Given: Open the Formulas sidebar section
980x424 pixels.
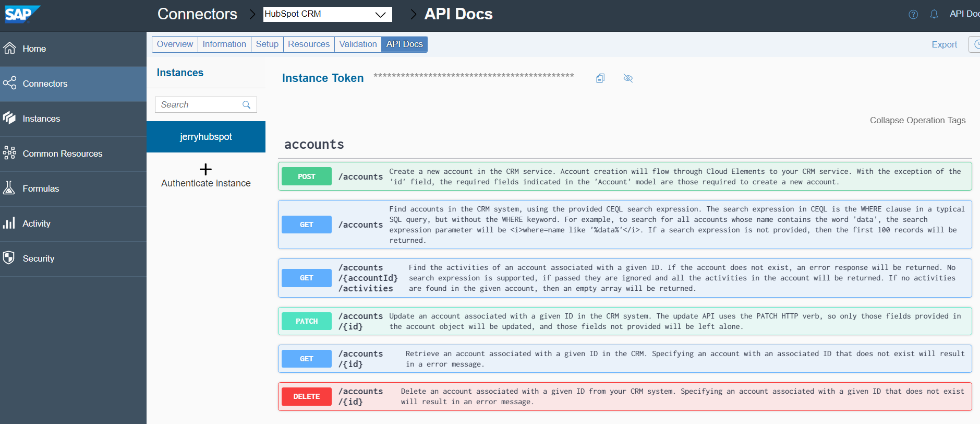Looking at the screenshot, I should [40, 189].
